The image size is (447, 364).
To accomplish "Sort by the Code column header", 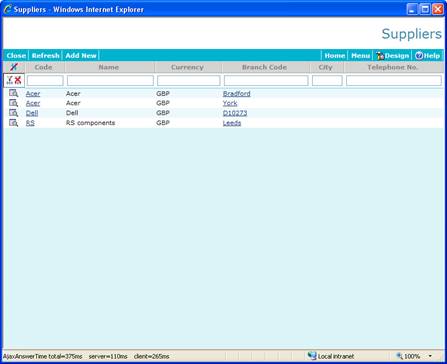I will pyautogui.click(x=43, y=67).
